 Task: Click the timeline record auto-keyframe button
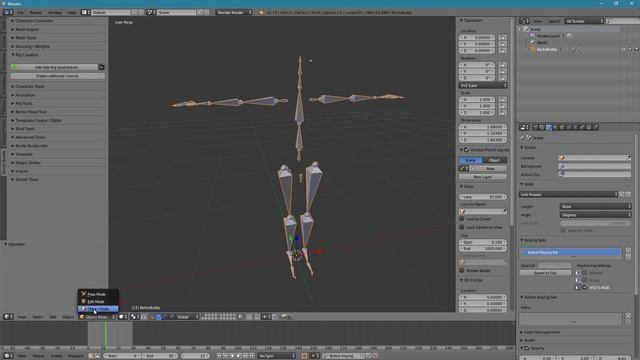[x=304, y=356]
